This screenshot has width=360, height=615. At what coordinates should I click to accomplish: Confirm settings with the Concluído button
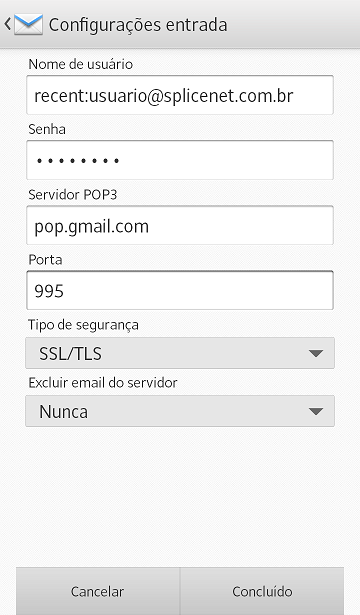(x=262, y=591)
